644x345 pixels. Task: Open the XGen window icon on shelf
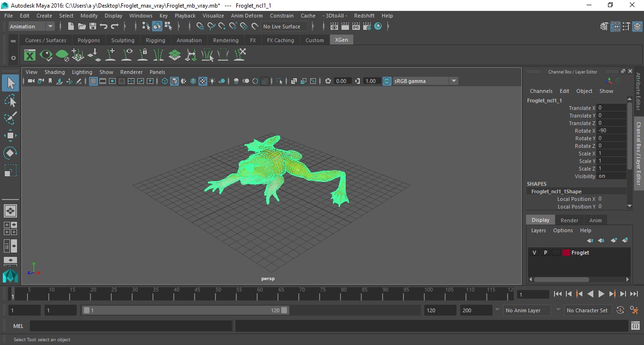click(30, 55)
